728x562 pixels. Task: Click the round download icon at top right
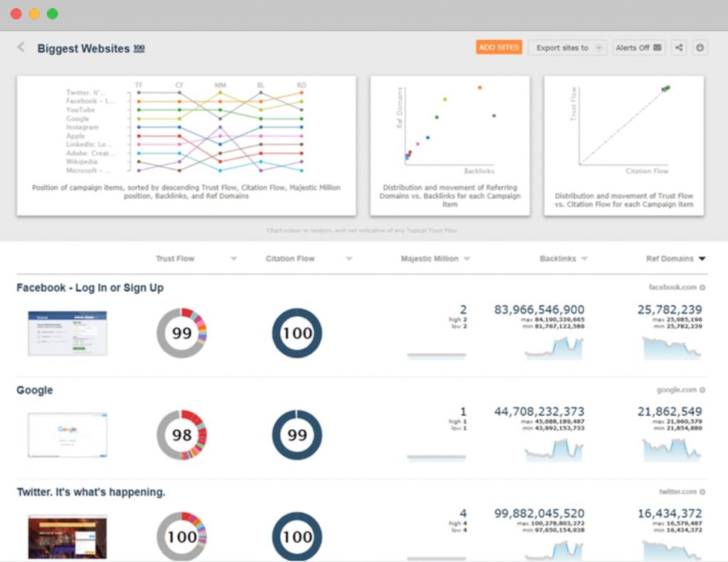tap(700, 48)
